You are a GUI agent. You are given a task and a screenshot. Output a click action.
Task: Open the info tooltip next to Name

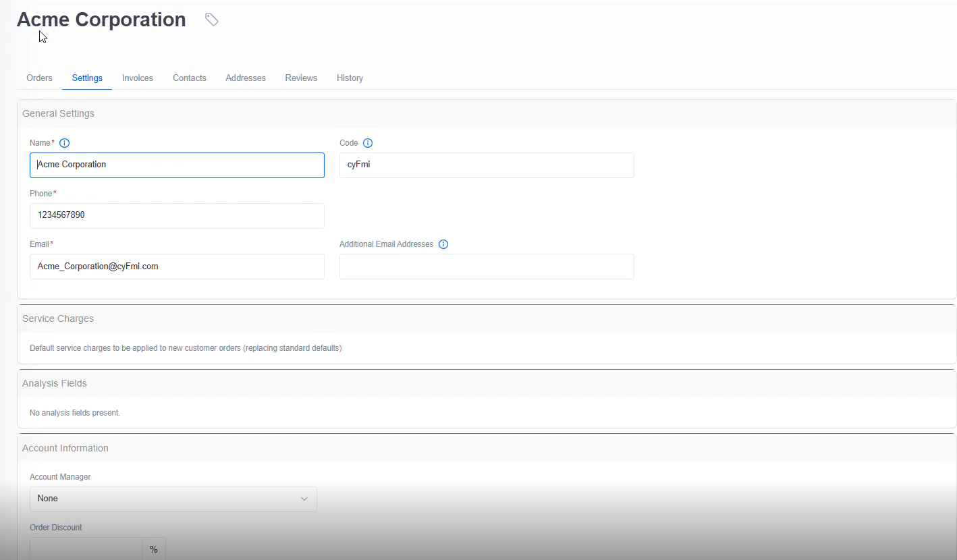[x=64, y=142]
